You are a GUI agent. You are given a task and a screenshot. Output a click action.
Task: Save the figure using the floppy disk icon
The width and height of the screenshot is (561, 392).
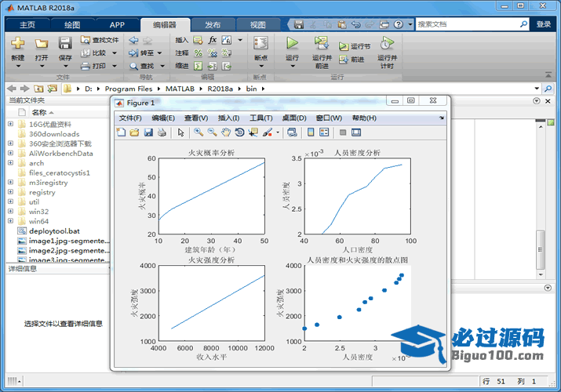pyautogui.click(x=148, y=132)
